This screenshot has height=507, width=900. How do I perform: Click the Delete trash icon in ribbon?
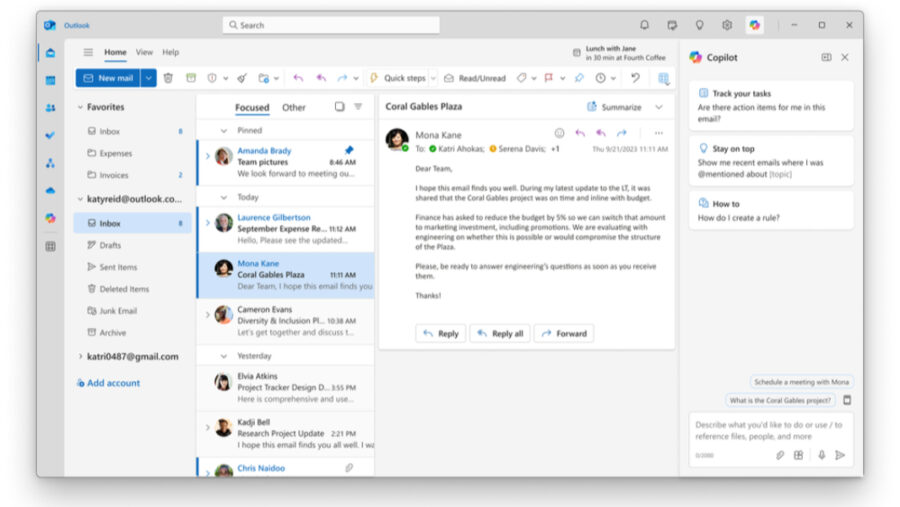[168, 78]
